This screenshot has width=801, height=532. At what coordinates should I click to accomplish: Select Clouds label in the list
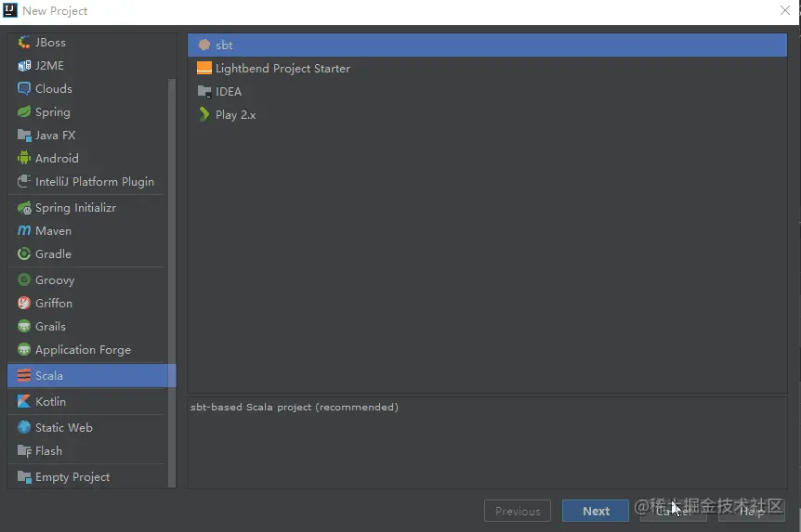54,88
